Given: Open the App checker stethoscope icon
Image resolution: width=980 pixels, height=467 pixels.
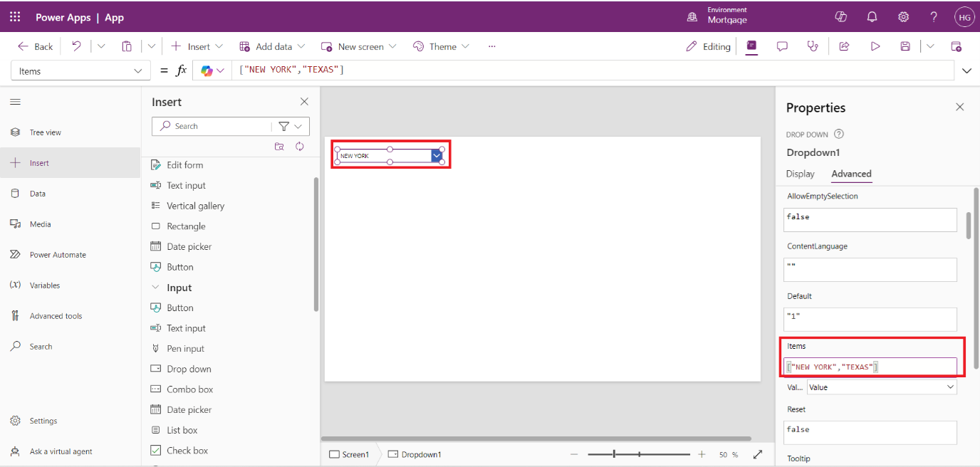Looking at the screenshot, I should [813, 46].
